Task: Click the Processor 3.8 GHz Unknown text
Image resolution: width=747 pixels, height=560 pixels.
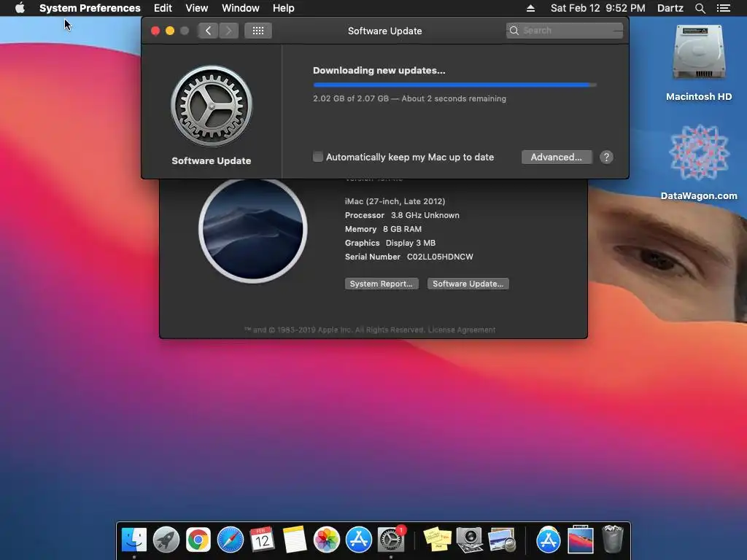Action: coord(402,215)
